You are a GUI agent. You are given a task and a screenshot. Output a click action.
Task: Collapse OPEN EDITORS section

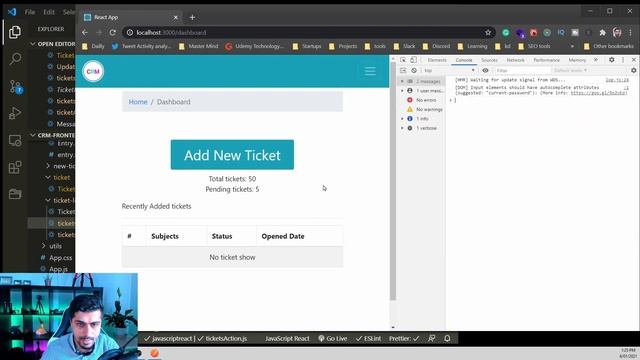point(53,44)
